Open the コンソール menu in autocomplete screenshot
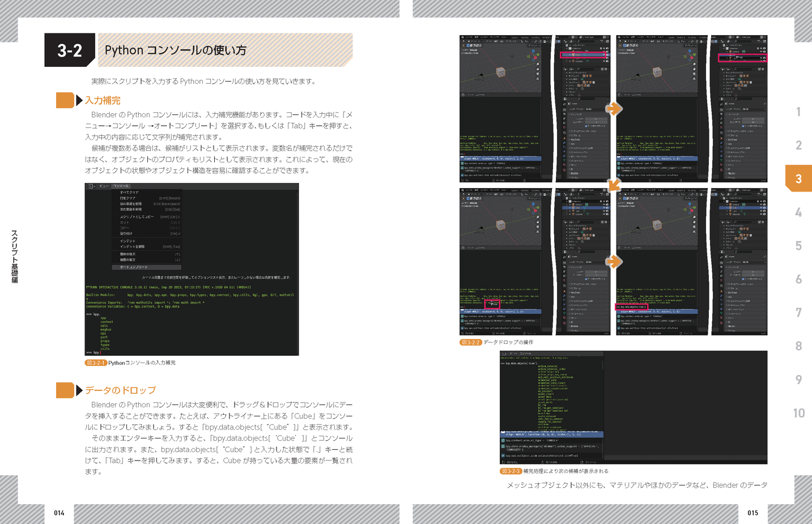This screenshot has height=524, width=812. 121,186
